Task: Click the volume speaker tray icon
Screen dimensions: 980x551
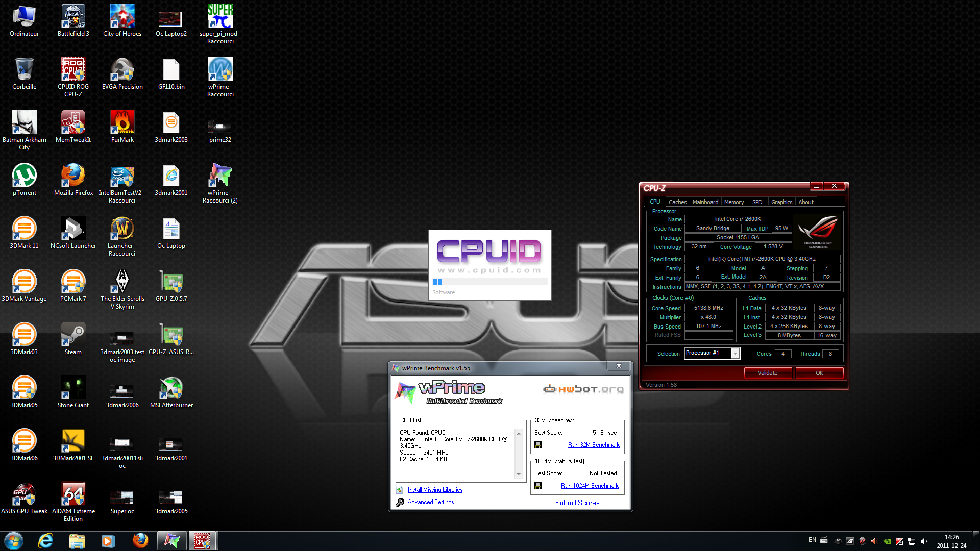Action: pyautogui.click(x=924, y=541)
